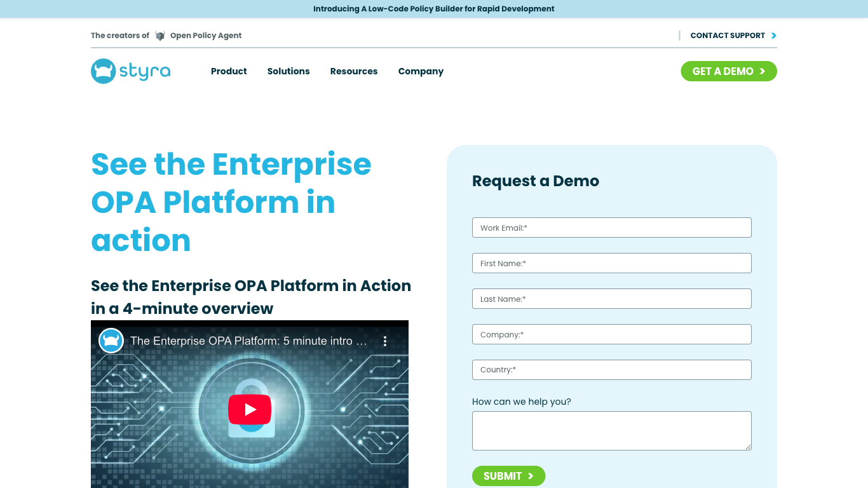This screenshot has height=488, width=868.
Task: Play the YouTube video
Action: [250, 409]
